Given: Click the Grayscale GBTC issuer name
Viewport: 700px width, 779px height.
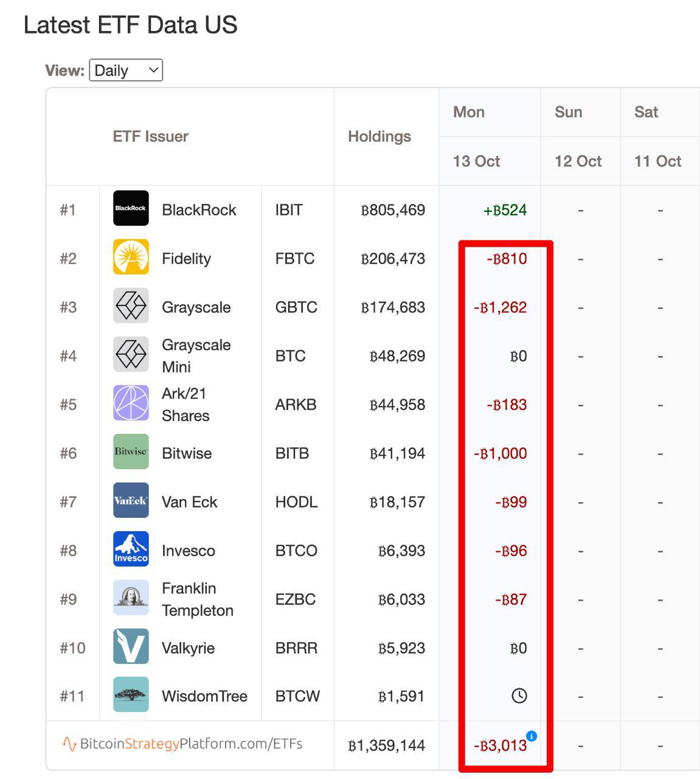Looking at the screenshot, I should [x=196, y=307].
